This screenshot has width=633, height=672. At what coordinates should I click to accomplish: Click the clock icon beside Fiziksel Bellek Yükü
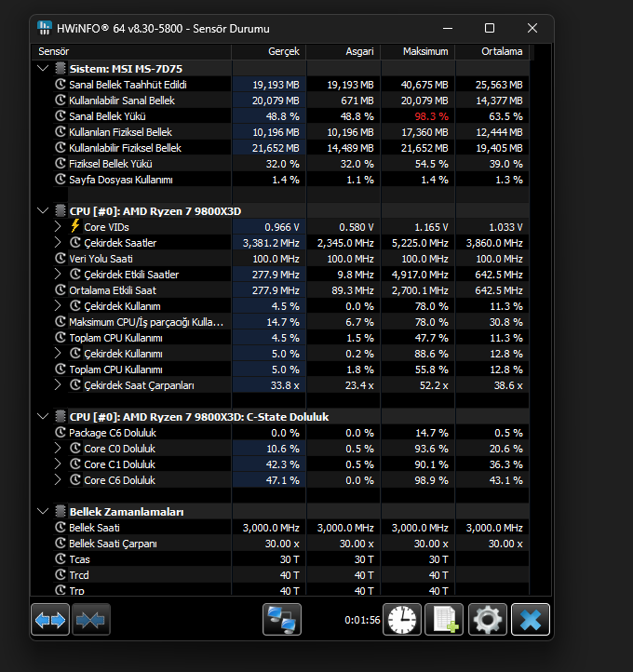click(61, 164)
